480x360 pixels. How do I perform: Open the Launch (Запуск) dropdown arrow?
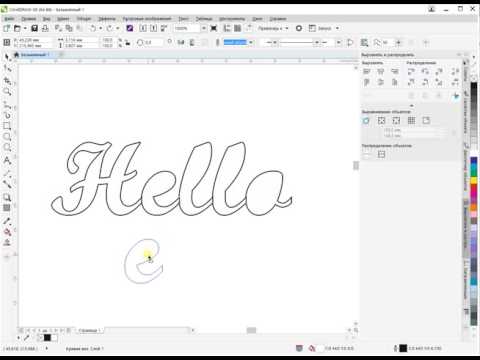tap(337, 28)
